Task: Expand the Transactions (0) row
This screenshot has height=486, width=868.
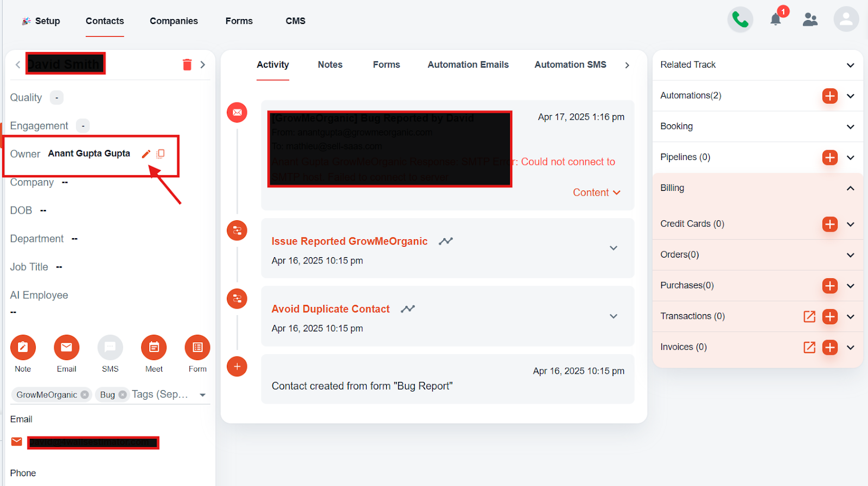Action: pos(851,317)
